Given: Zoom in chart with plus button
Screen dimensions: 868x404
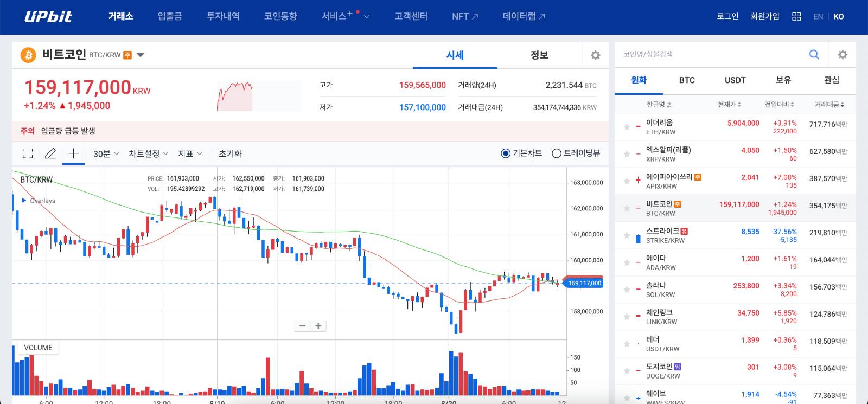Looking at the screenshot, I should click(318, 326).
